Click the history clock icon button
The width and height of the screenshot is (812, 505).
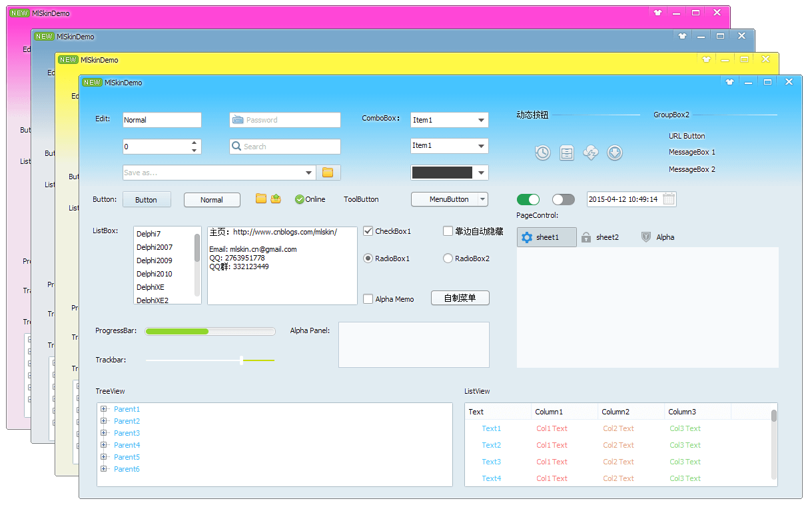(542, 153)
